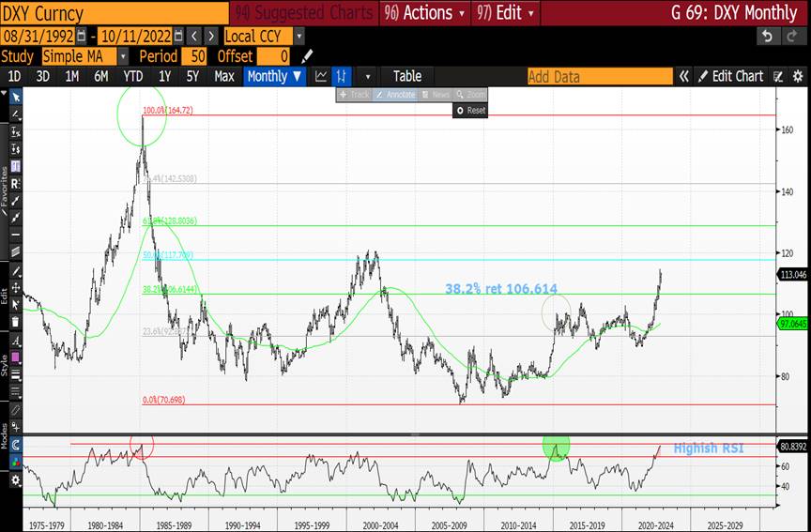This screenshot has height=532, width=811.
Task: Collapse the left toolbar triangle expander
Action: pyautogui.click(x=4, y=94)
